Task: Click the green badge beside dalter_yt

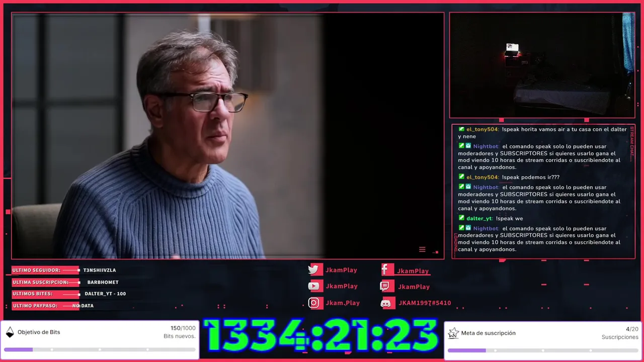Action: point(461,218)
